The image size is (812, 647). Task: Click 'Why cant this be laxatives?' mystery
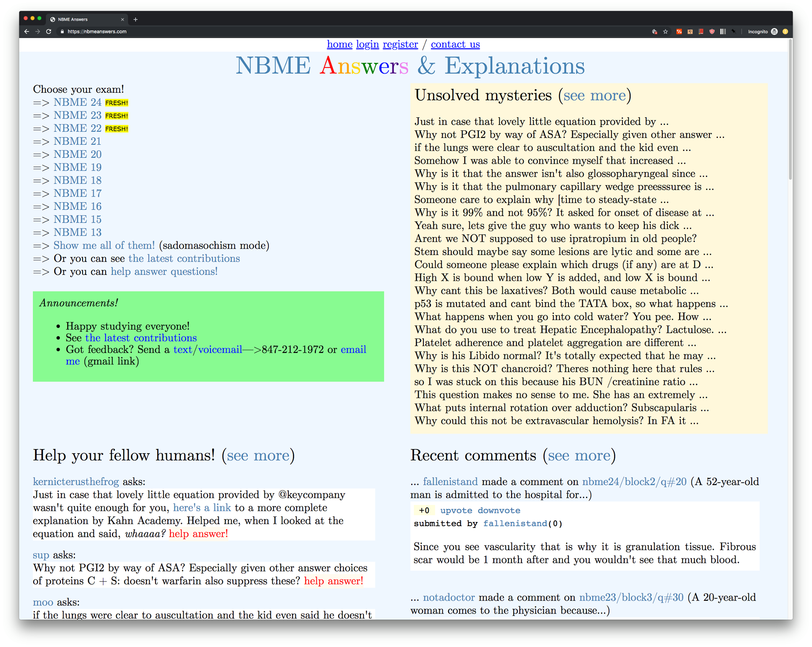[x=557, y=291]
